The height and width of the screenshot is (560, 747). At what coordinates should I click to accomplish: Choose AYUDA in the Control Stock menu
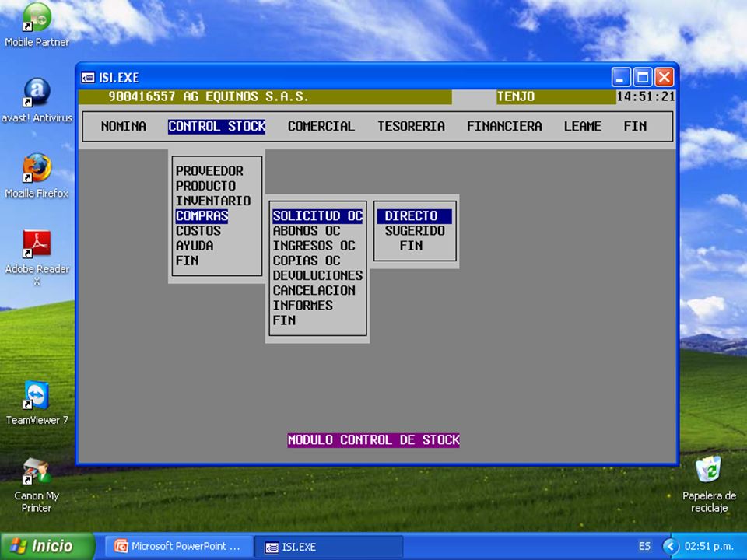(195, 245)
